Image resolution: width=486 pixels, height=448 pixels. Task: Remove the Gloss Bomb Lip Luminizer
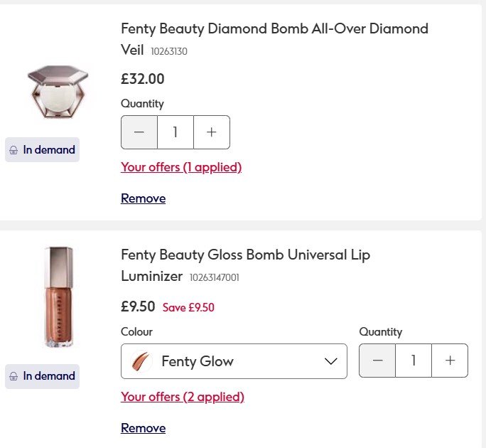[143, 428]
